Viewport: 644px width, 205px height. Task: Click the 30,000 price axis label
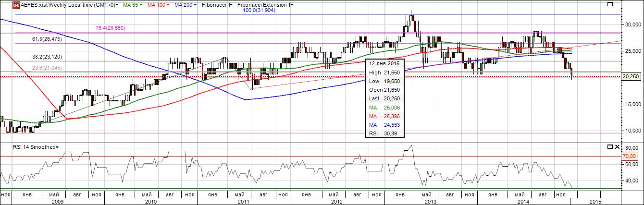pos(633,24)
